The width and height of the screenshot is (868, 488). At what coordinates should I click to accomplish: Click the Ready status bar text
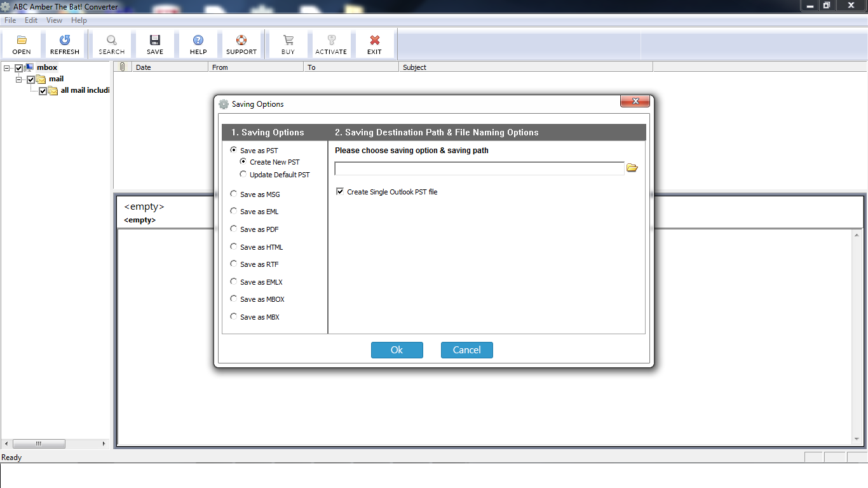pos(11,457)
